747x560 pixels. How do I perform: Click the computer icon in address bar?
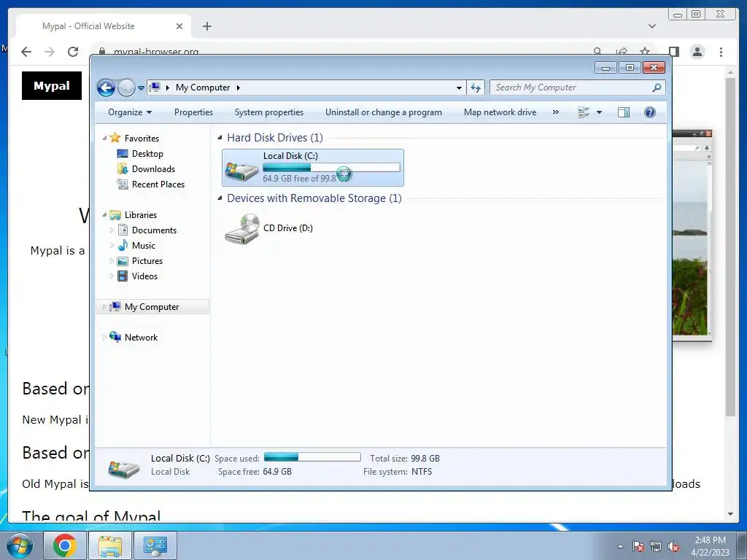coord(155,87)
